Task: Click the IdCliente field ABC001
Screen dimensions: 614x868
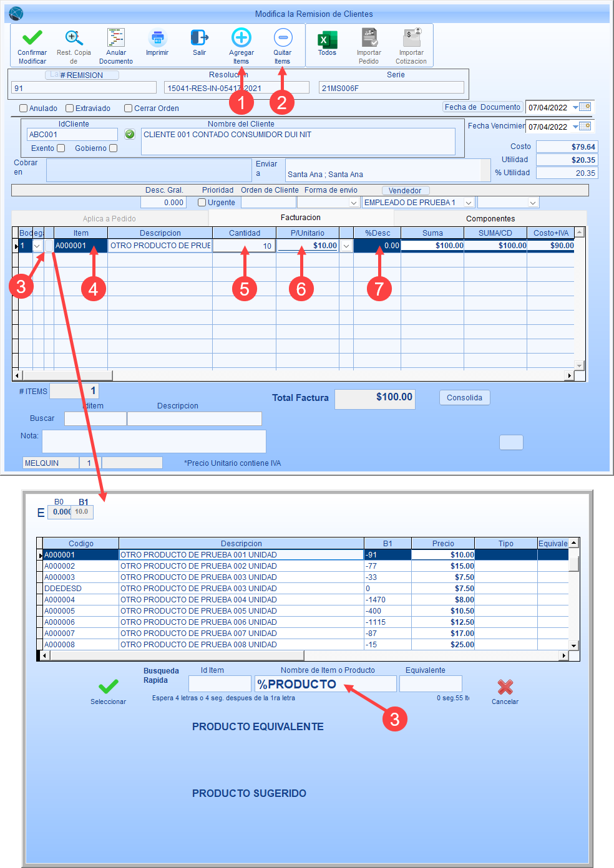Action: (72, 134)
